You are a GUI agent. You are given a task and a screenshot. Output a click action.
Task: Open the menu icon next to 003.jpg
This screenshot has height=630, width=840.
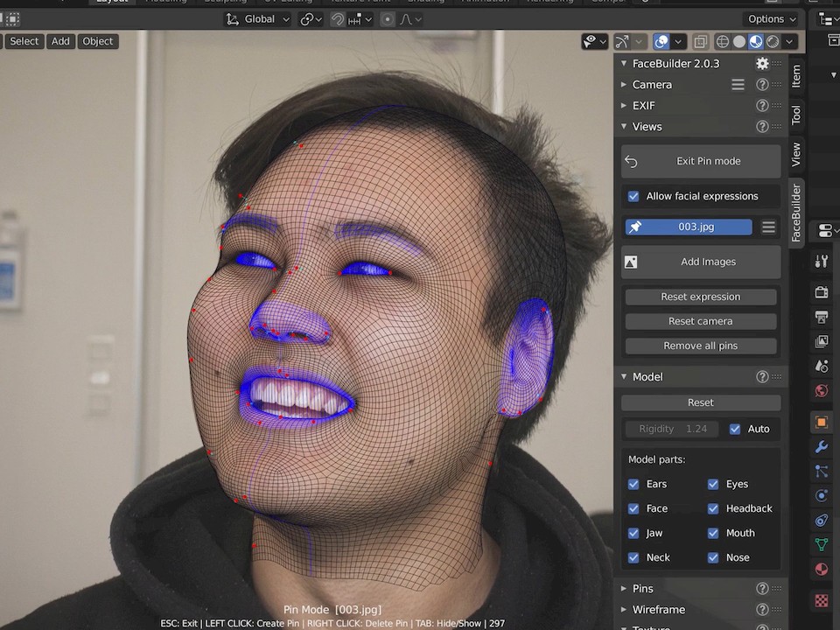768,227
